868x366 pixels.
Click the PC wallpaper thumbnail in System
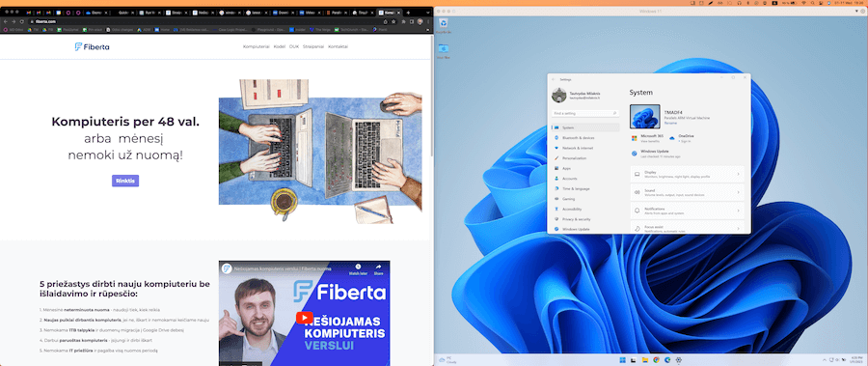tap(645, 117)
